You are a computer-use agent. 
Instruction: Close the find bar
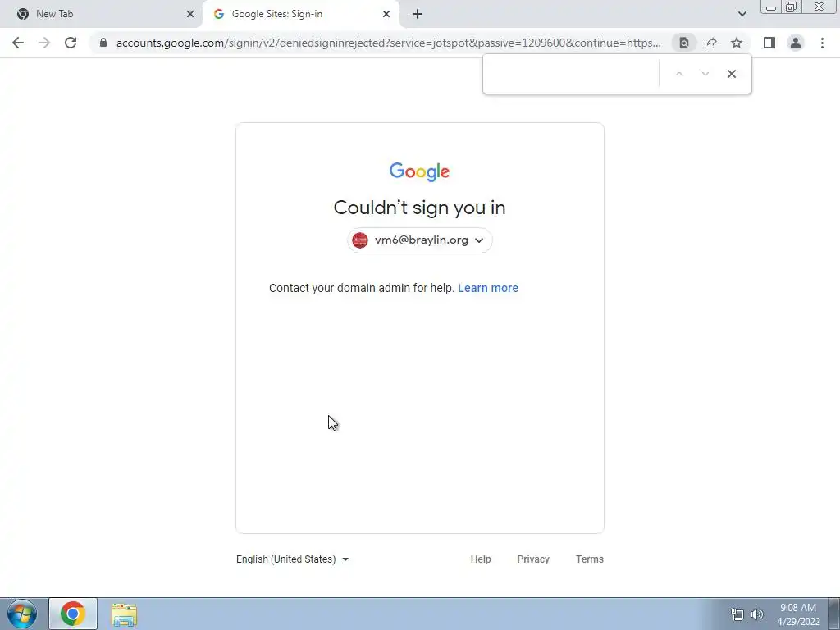point(731,74)
